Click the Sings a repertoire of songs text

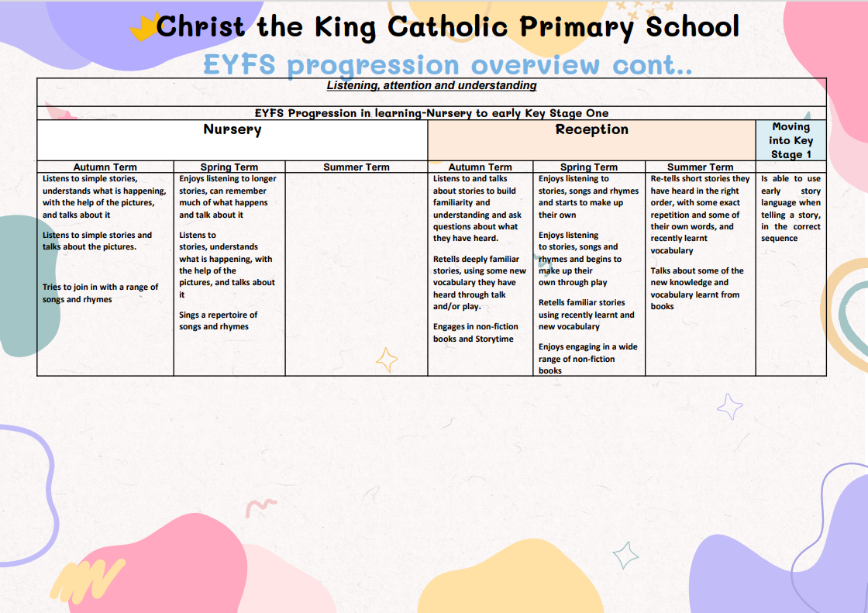[x=218, y=321]
